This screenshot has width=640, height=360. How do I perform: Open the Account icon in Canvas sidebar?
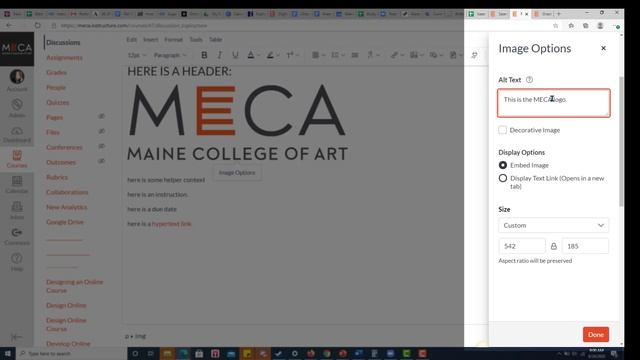17,80
